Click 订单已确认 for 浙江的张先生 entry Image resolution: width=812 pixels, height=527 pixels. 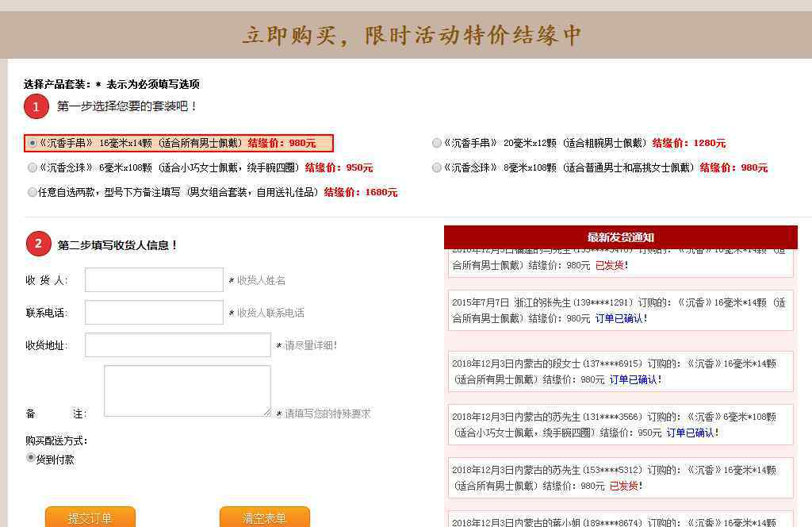point(619,319)
